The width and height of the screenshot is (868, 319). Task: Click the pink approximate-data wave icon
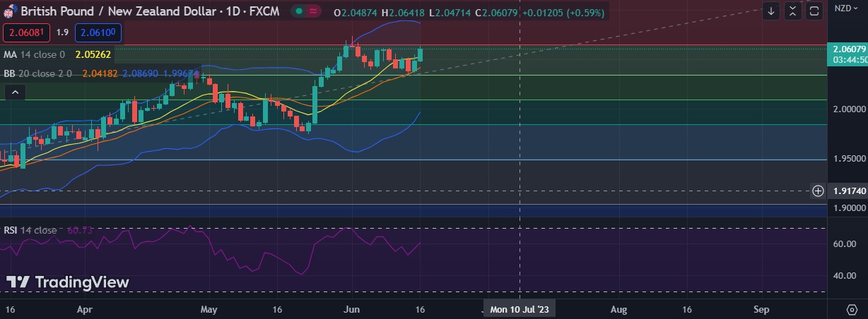click(314, 11)
